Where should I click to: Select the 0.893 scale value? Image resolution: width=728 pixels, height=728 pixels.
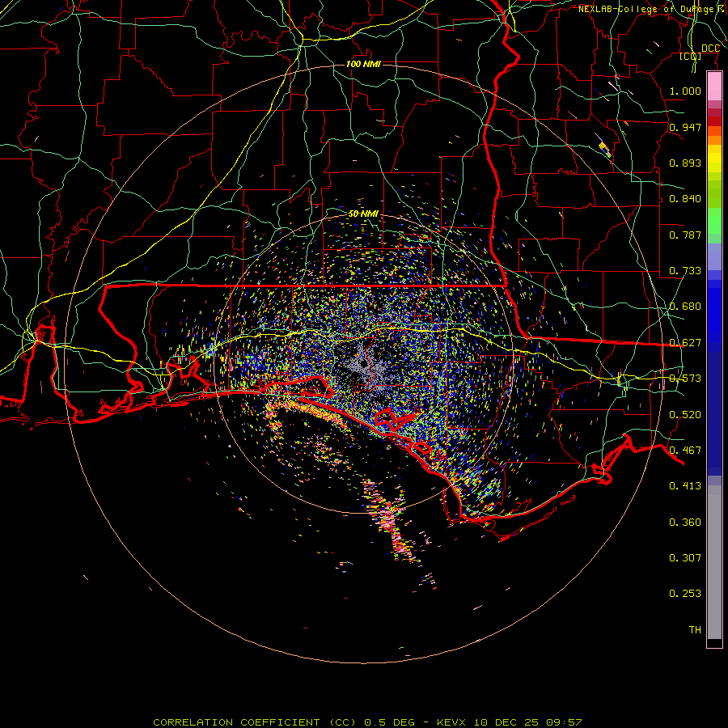pos(685,163)
